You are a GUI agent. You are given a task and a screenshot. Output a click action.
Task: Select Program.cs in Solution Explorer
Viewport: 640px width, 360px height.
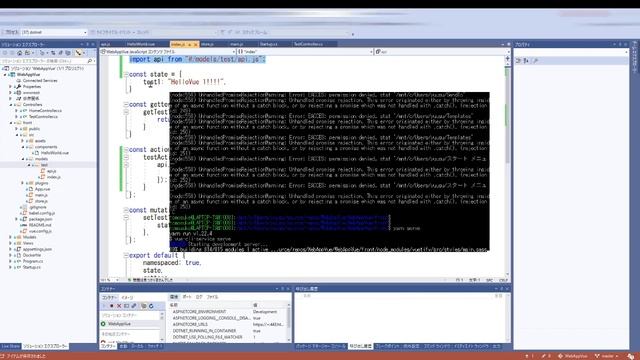[33, 261]
